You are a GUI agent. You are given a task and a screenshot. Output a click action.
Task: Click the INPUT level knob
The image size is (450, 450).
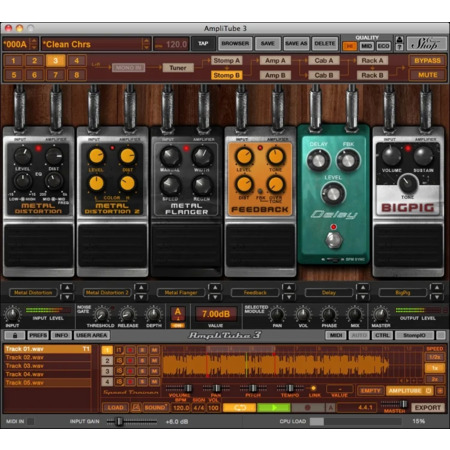pyautogui.click(x=12, y=314)
